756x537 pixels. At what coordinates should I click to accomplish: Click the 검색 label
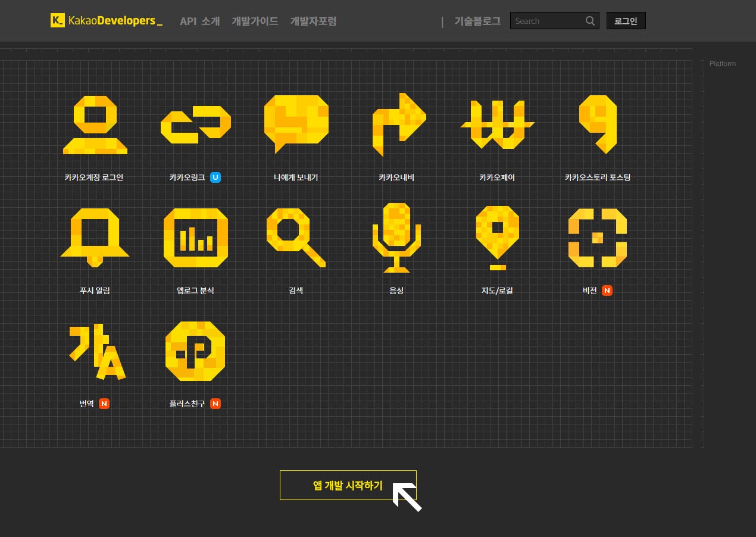pos(296,291)
